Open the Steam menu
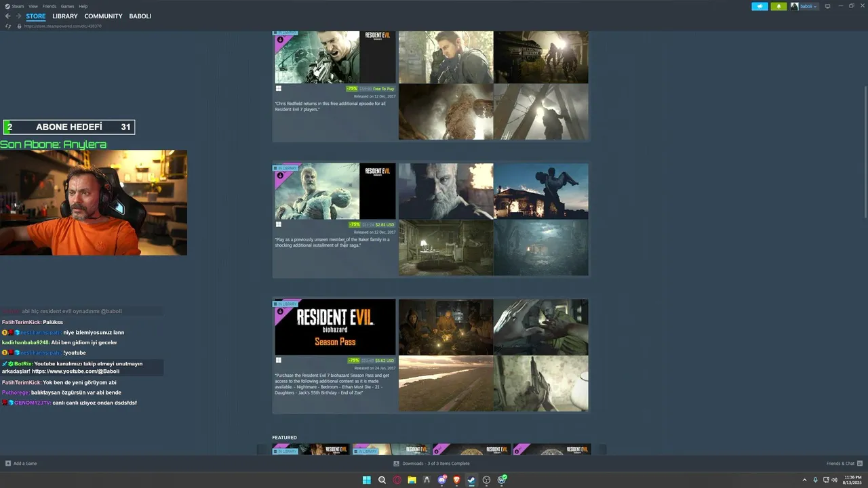Viewport: 868px width, 488px height. 18,6
